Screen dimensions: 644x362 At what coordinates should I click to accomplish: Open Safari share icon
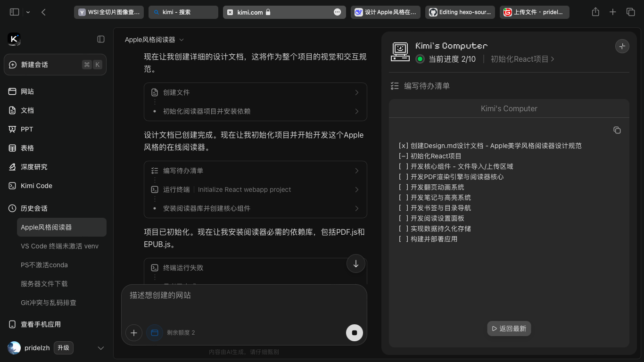point(595,12)
